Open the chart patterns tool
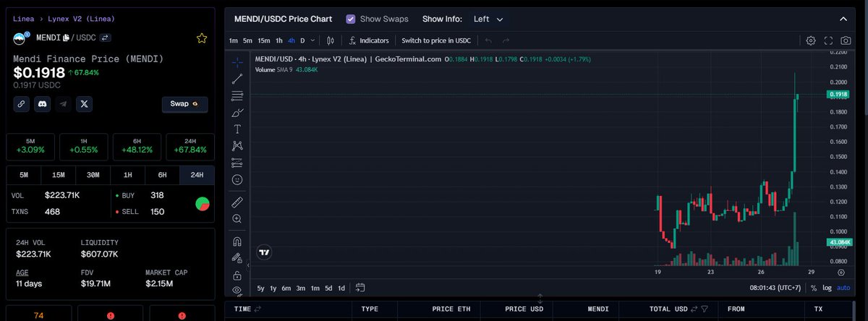Image resolution: width=868 pixels, height=321 pixels. pyautogui.click(x=237, y=146)
